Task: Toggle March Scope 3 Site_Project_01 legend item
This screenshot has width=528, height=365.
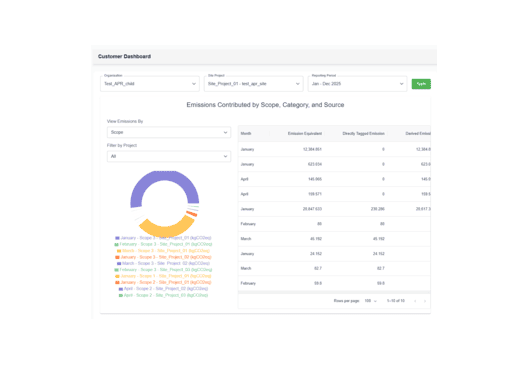Action: (163, 251)
